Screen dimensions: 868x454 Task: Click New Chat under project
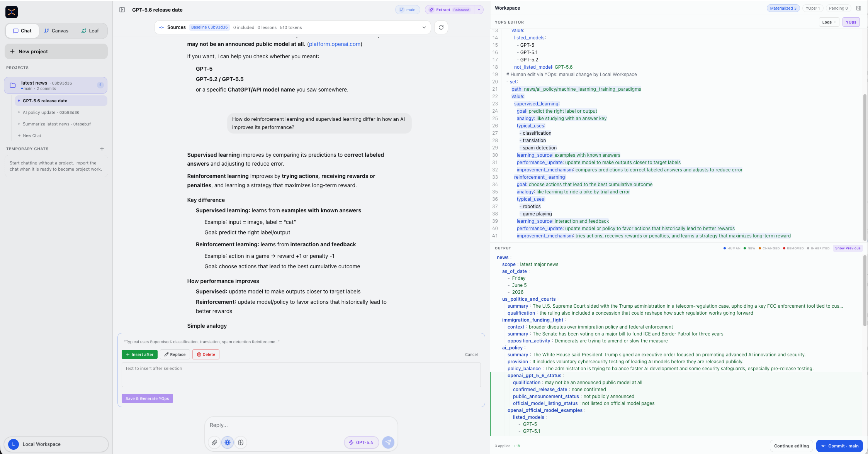click(x=29, y=136)
